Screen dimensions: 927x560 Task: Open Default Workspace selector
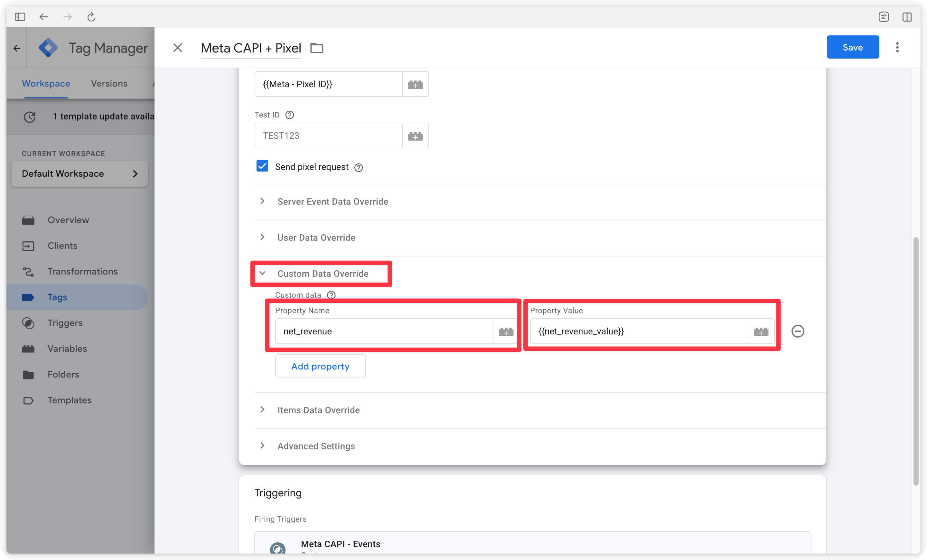point(80,174)
